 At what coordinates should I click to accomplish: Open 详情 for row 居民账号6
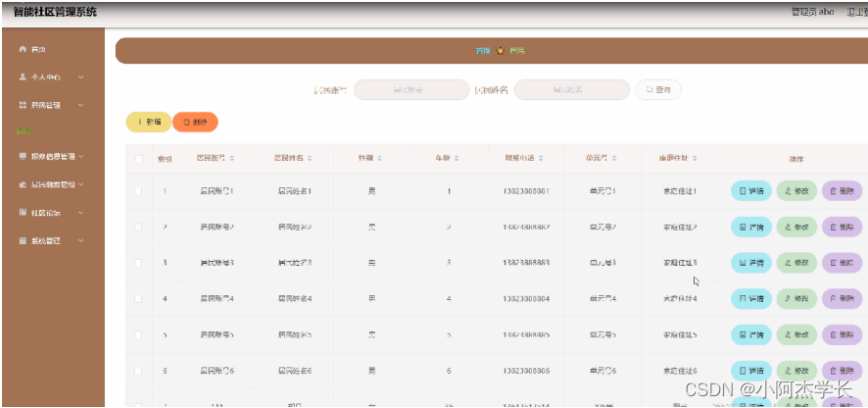coord(751,371)
